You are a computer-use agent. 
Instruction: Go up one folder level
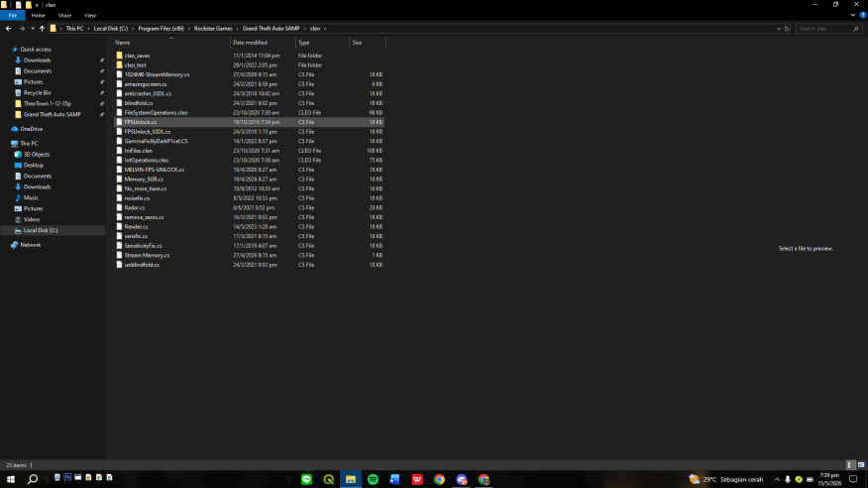click(42, 28)
